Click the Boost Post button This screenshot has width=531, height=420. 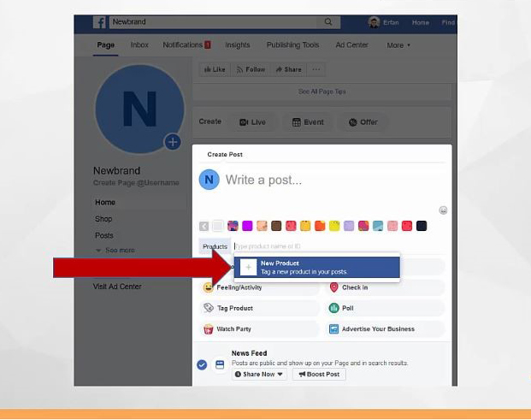tap(319, 374)
